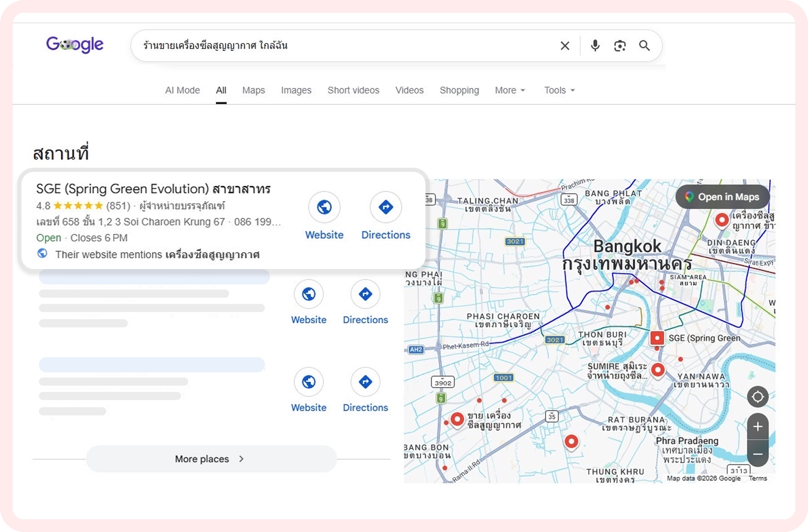Click the magnifier search icon
The width and height of the screenshot is (808, 532).
(644, 46)
